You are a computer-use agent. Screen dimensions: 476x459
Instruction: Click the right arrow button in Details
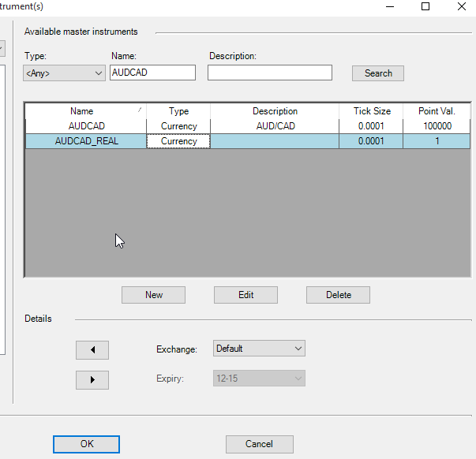click(x=92, y=380)
